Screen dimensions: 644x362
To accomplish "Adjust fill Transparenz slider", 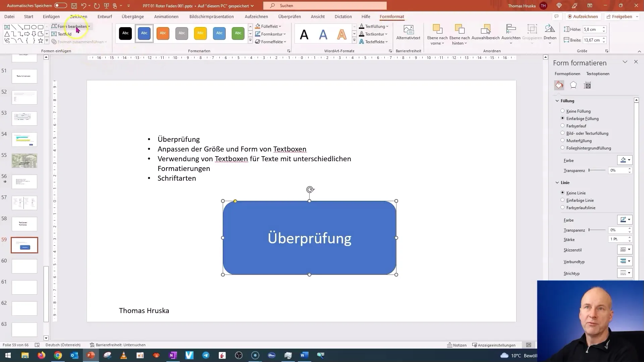I will coord(597,170).
